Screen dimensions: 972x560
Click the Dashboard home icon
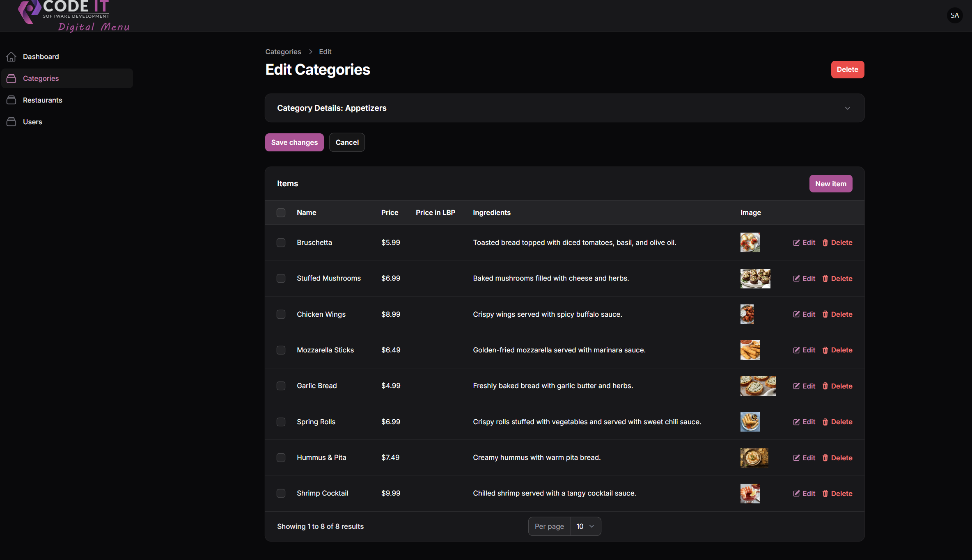pos(11,57)
